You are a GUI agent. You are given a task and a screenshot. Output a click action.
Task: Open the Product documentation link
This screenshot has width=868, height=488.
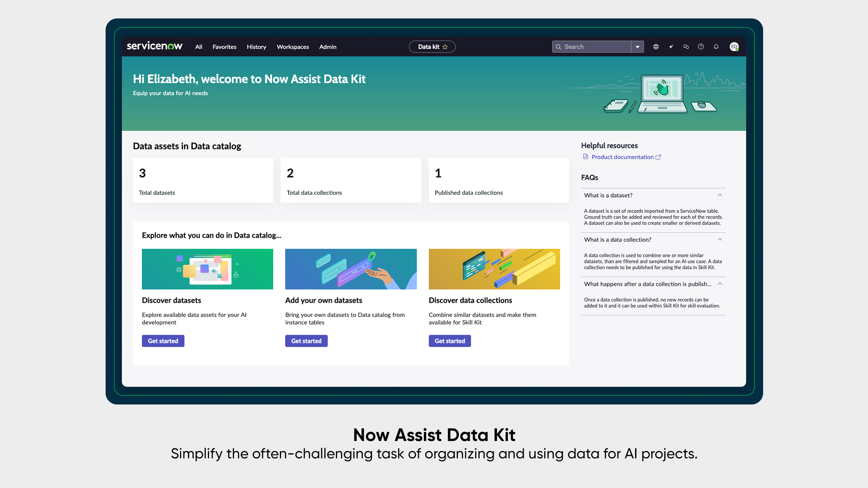[x=622, y=157]
